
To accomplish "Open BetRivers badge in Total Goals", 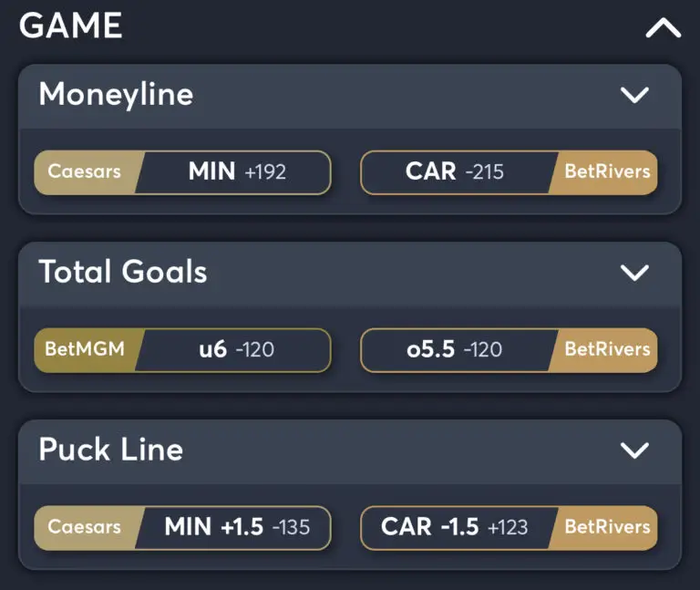I will click(606, 349).
